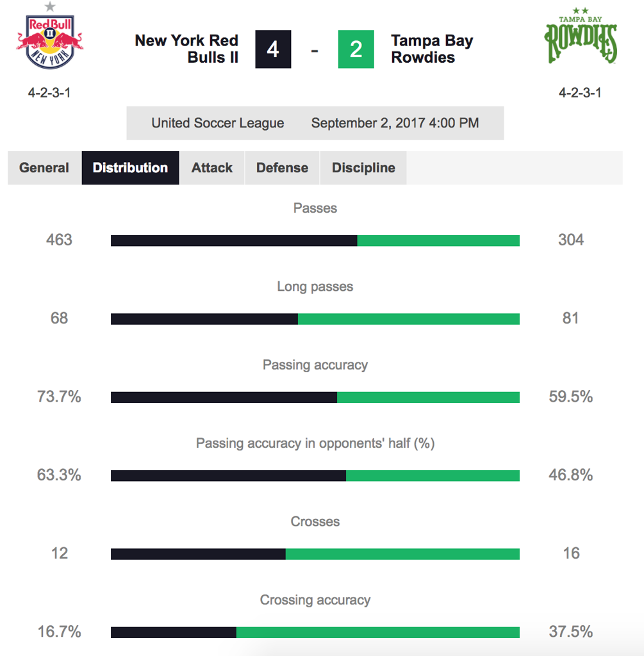Click the Passes comparison bar
Viewport: 644px width, 656px height.
(x=315, y=241)
